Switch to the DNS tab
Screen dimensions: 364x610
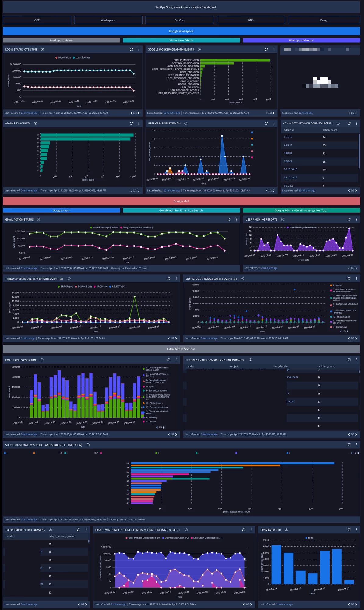251,20
